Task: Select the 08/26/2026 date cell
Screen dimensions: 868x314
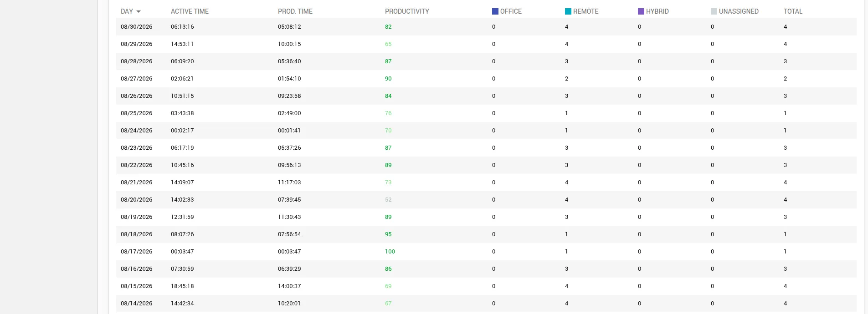Action: click(x=137, y=96)
